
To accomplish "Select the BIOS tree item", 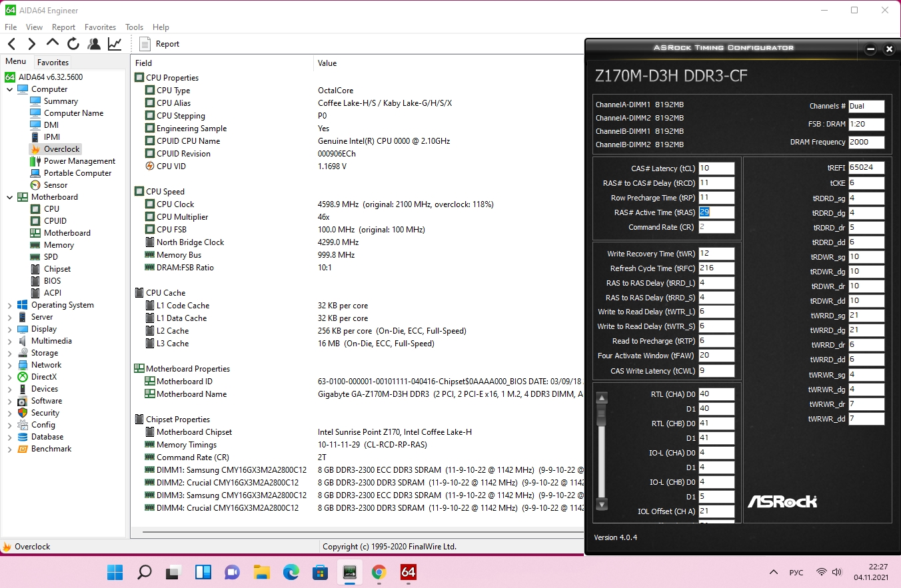I will pyautogui.click(x=52, y=281).
